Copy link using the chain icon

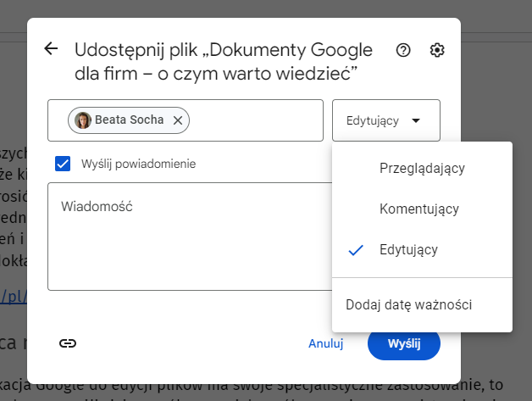pos(68,343)
